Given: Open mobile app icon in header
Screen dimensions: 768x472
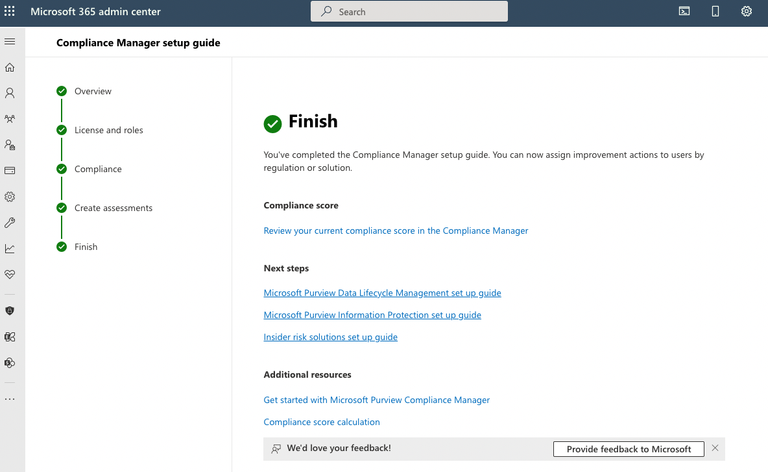Looking at the screenshot, I should 716,11.
